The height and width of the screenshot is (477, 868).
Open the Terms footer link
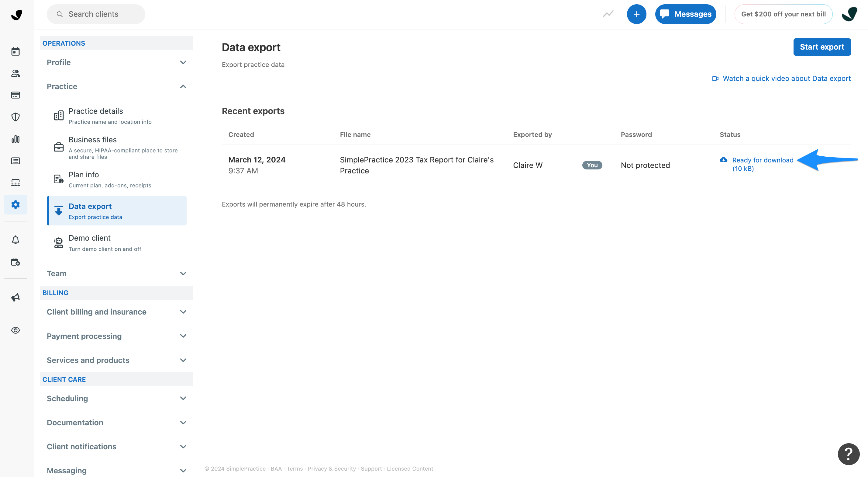point(294,468)
